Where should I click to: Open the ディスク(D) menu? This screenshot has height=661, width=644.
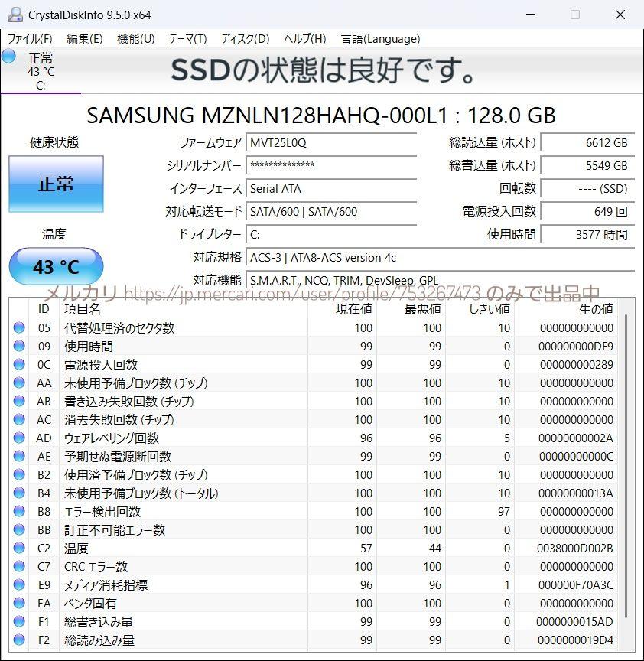pyautogui.click(x=245, y=39)
